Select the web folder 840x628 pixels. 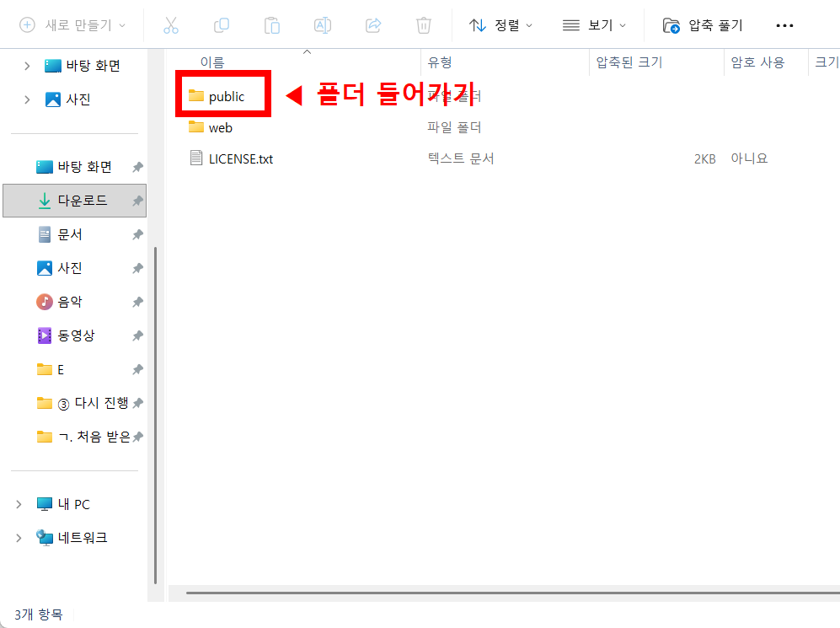220,128
